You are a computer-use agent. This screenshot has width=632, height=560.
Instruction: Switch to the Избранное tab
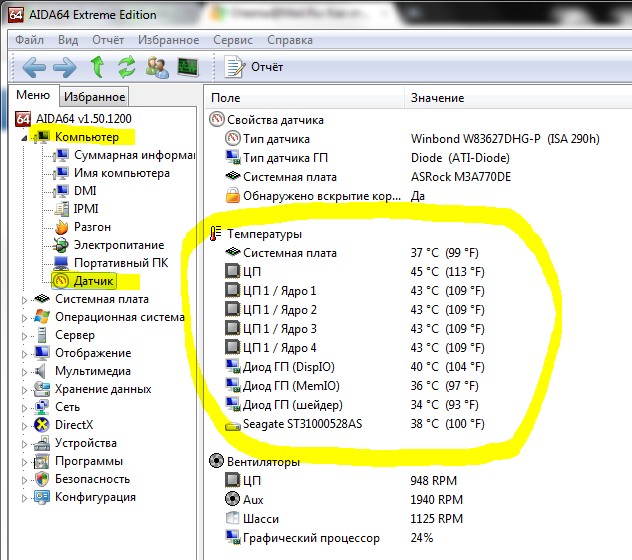coord(95,97)
